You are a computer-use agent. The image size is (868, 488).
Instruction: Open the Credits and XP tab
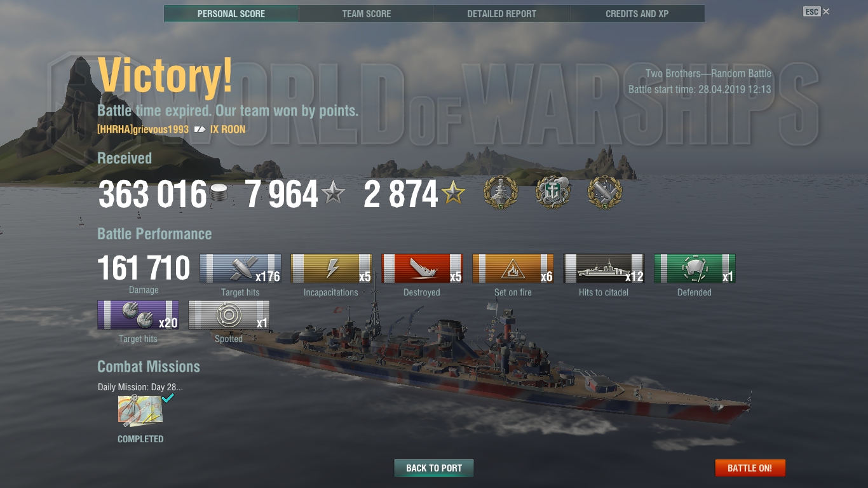(x=637, y=13)
